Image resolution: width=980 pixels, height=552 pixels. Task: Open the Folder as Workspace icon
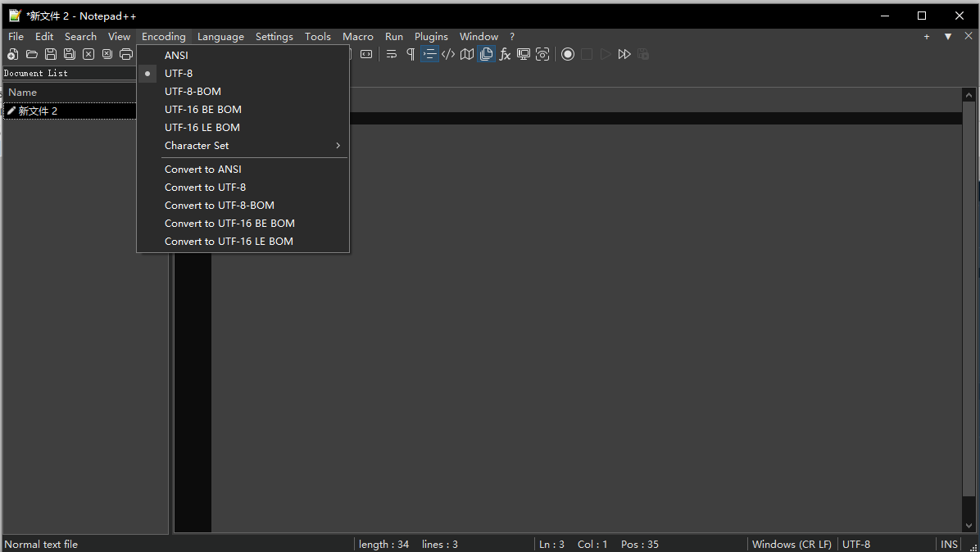tap(524, 54)
